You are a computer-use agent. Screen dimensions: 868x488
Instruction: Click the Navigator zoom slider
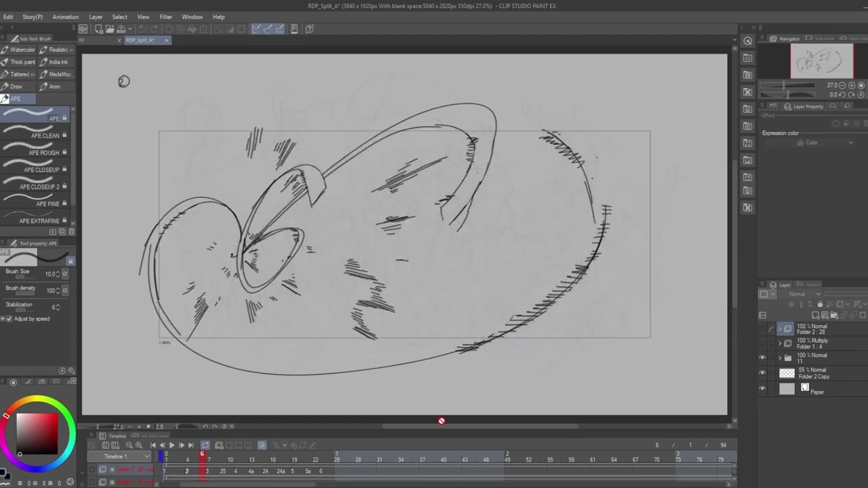coord(787,85)
